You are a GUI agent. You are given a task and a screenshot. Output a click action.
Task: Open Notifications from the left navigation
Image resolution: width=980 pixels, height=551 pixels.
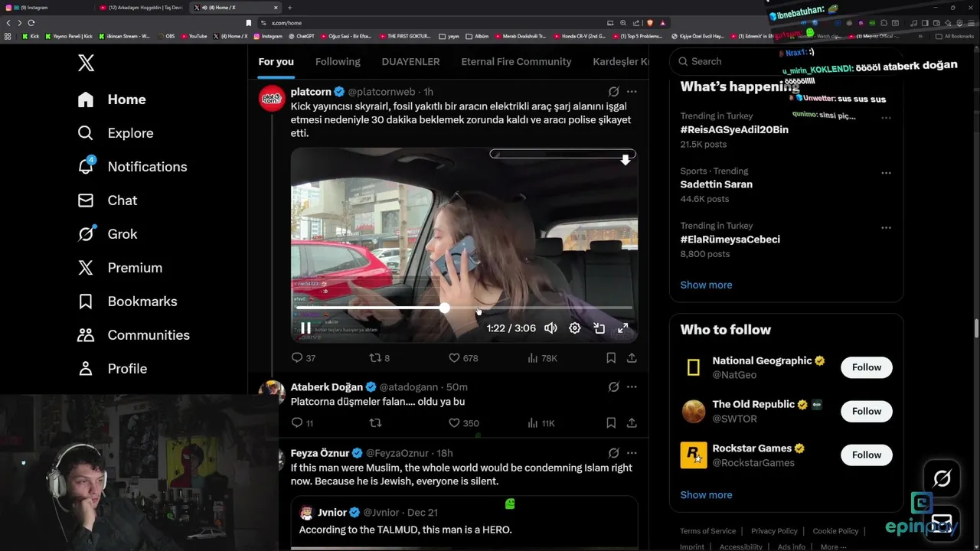tap(132, 167)
